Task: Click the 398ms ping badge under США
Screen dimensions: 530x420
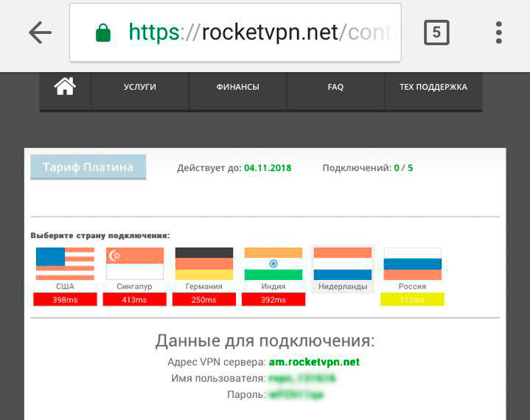Action: pyautogui.click(x=65, y=300)
